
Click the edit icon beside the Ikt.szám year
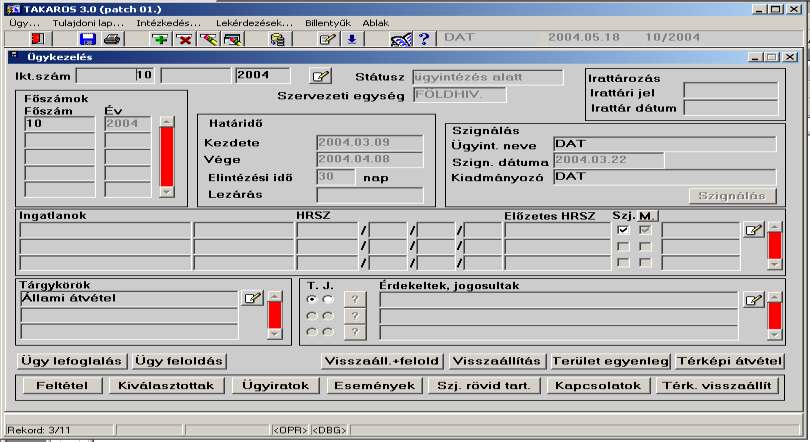(320, 76)
